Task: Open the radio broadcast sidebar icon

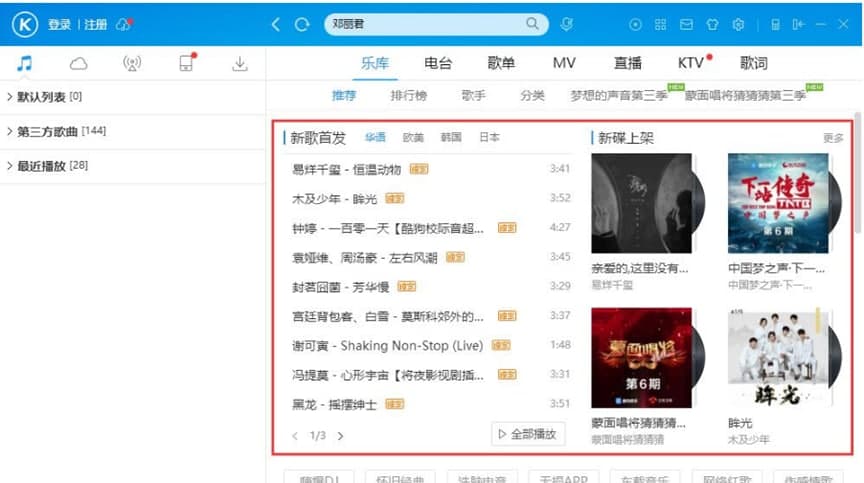Action: pos(132,64)
